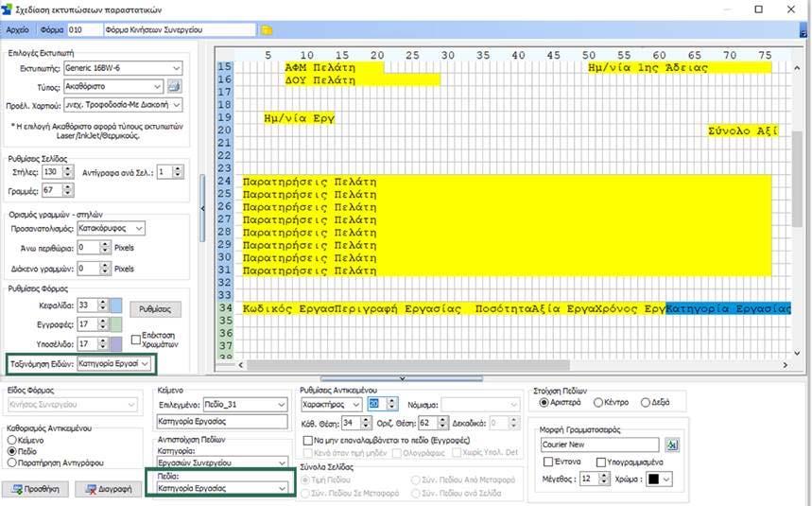Click the Υποσέλιδο purple color swatch

point(116,344)
